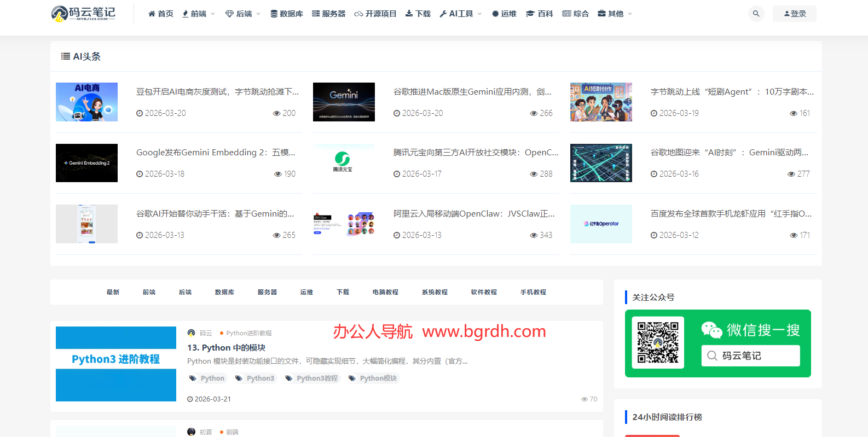
Task: Open the 服务器 menu item
Action: click(329, 14)
